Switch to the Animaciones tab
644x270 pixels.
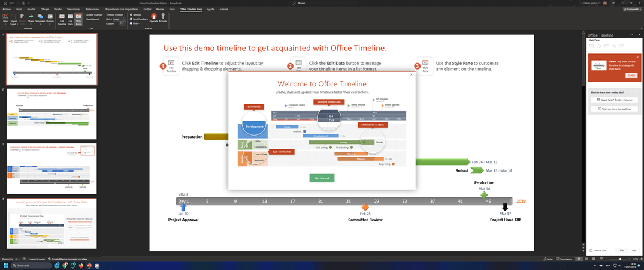tap(93, 8)
